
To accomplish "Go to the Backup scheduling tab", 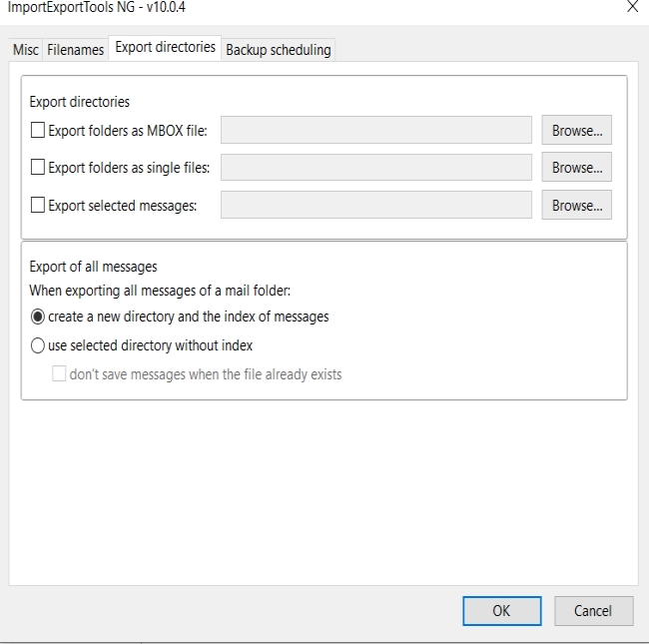I will [x=279, y=50].
